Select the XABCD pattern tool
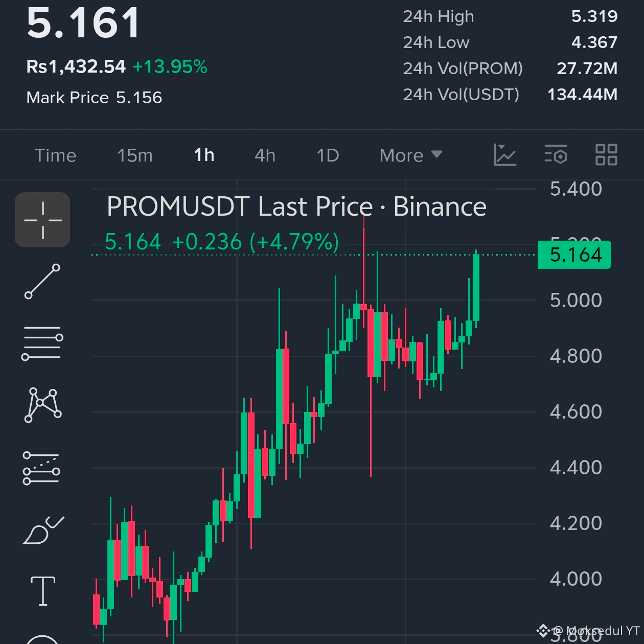The height and width of the screenshot is (644, 644). tap(43, 405)
